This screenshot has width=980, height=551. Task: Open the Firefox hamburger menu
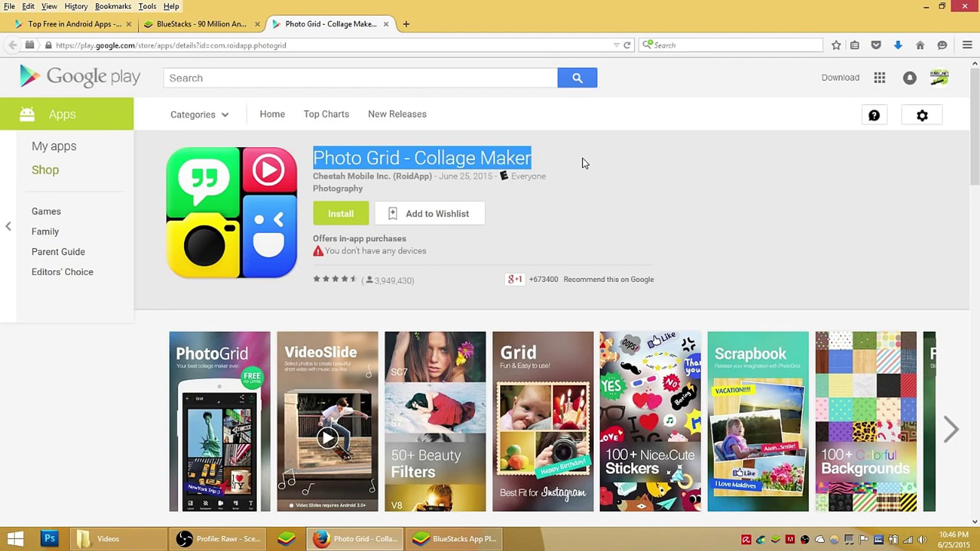[967, 45]
